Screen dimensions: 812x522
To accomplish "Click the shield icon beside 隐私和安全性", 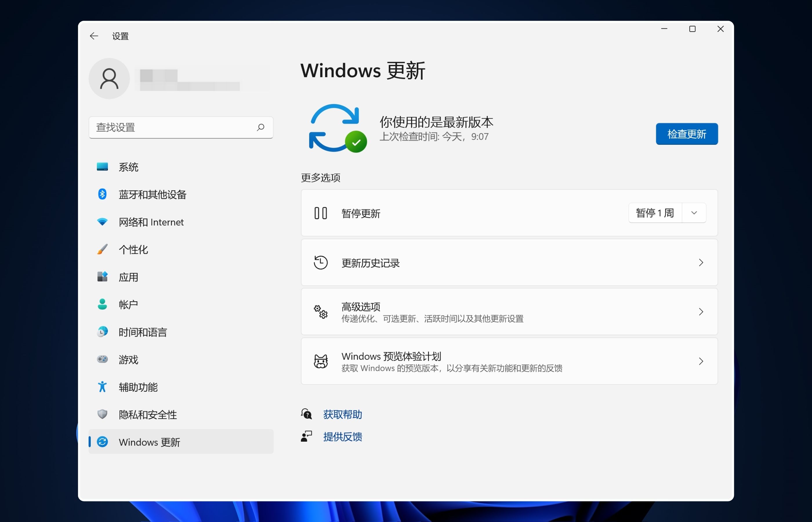I will click(102, 414).
